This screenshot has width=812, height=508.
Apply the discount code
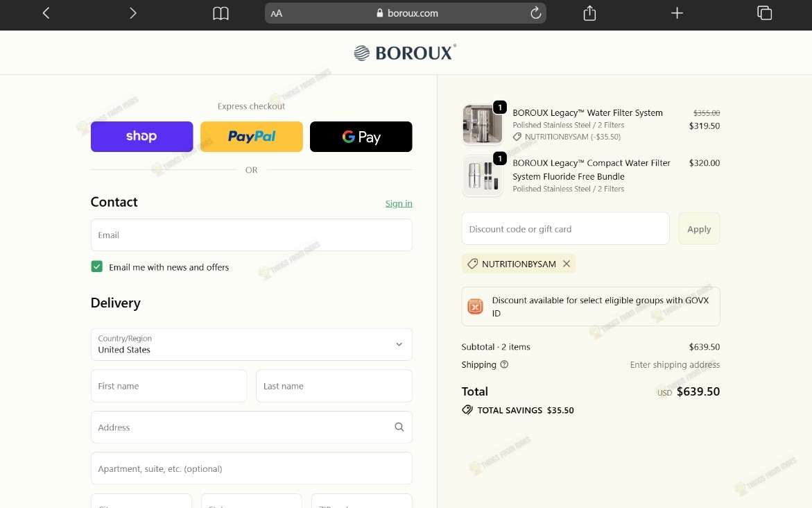[699, 228]
